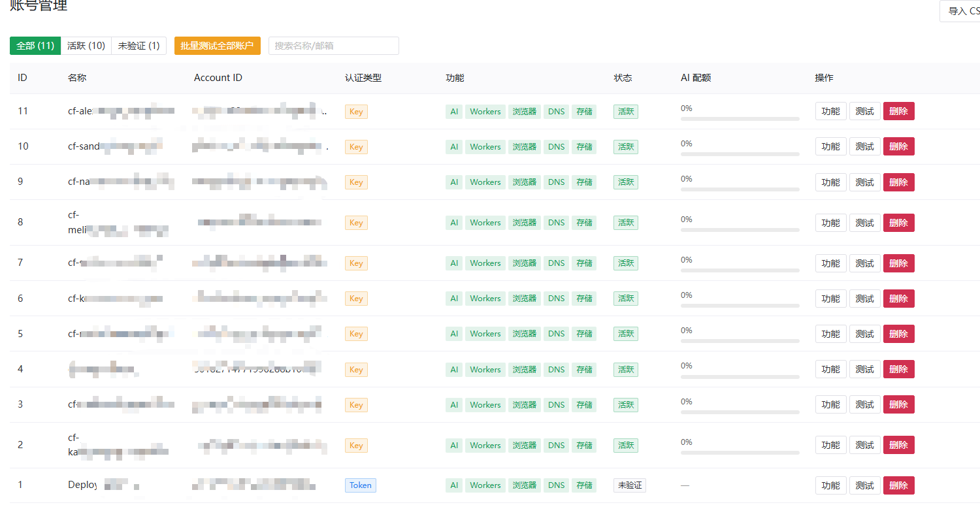The image size is (980, 505).
Task: Open 功能 for account ID 8
Action: 831,223
